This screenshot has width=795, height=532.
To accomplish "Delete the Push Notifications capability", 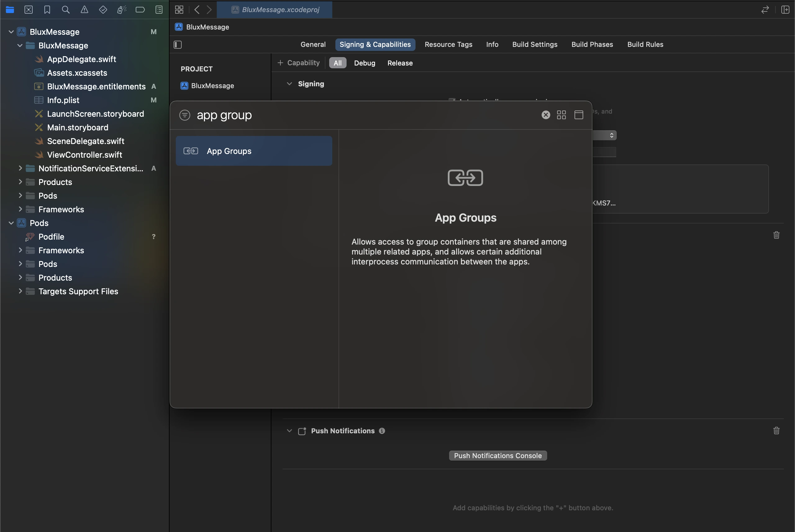I will pos(776,431).
